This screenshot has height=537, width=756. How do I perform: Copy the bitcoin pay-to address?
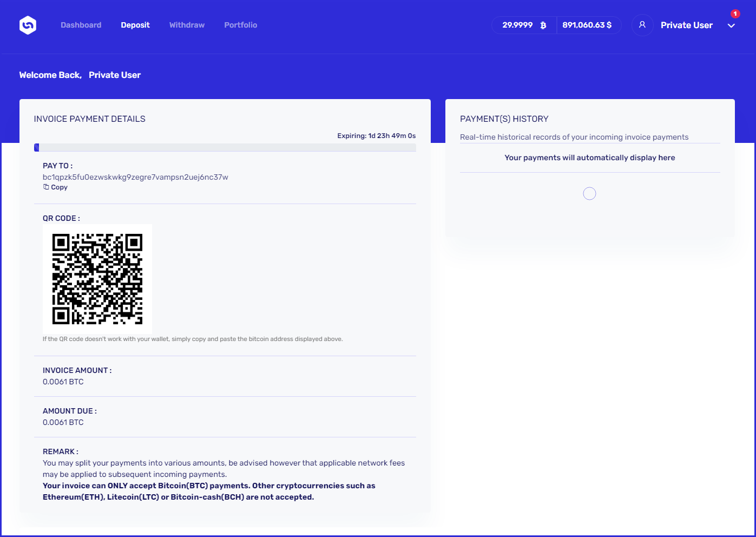tap(55, 187)
